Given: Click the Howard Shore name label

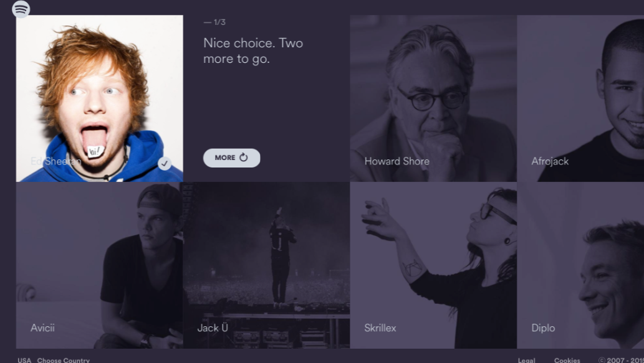Looking at the screenshot, I should (396, 161).
